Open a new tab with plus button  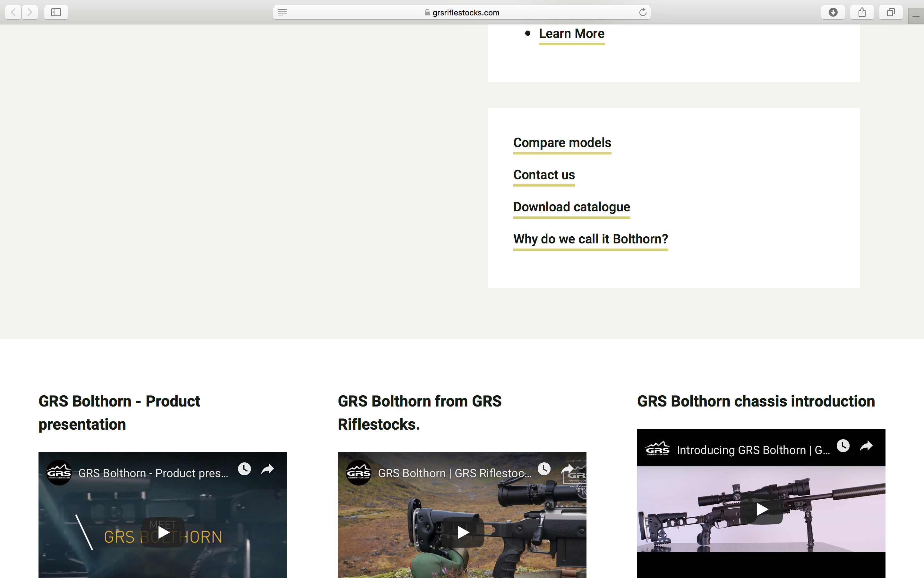click(x=916, y=16)
